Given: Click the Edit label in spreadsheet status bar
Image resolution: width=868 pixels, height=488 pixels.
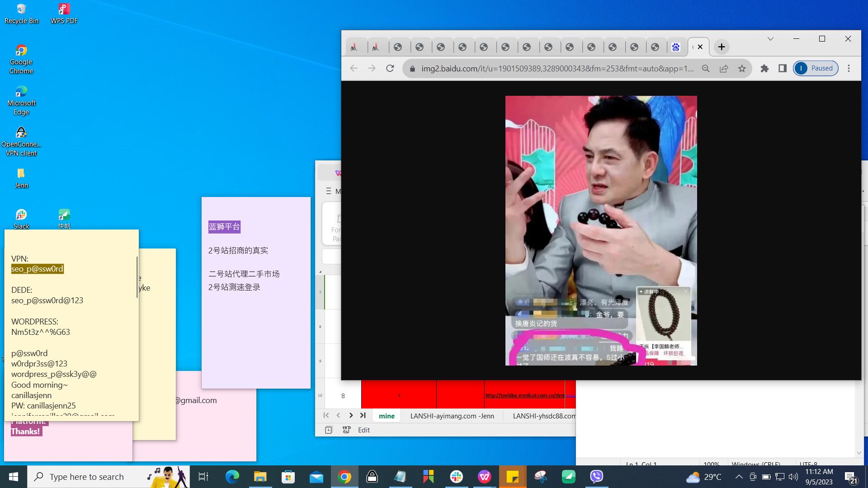Looking at the screenshot, I should click(x=364, y=430).
